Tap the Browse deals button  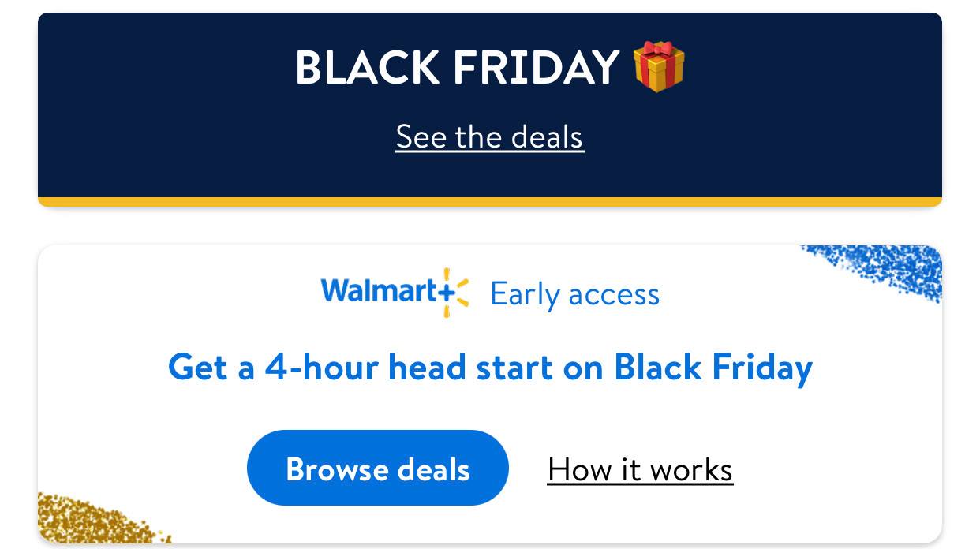point(378,468)
